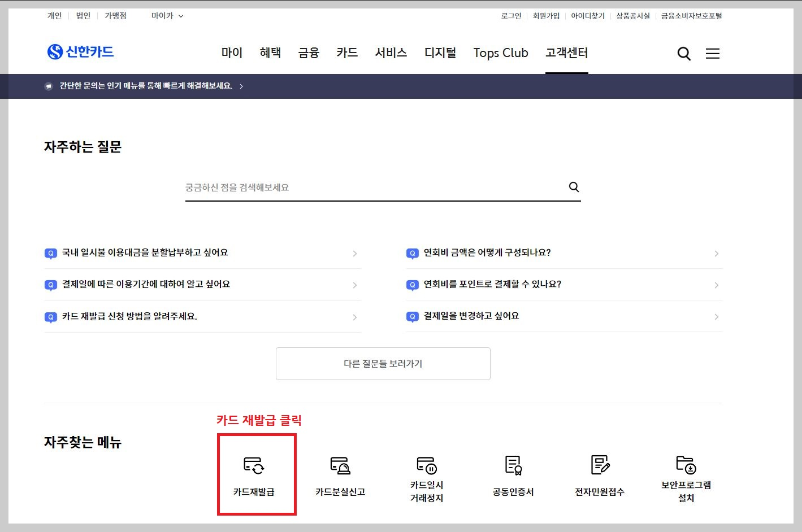Click the 카드재발급 label under frequent menu

(254, 492)
